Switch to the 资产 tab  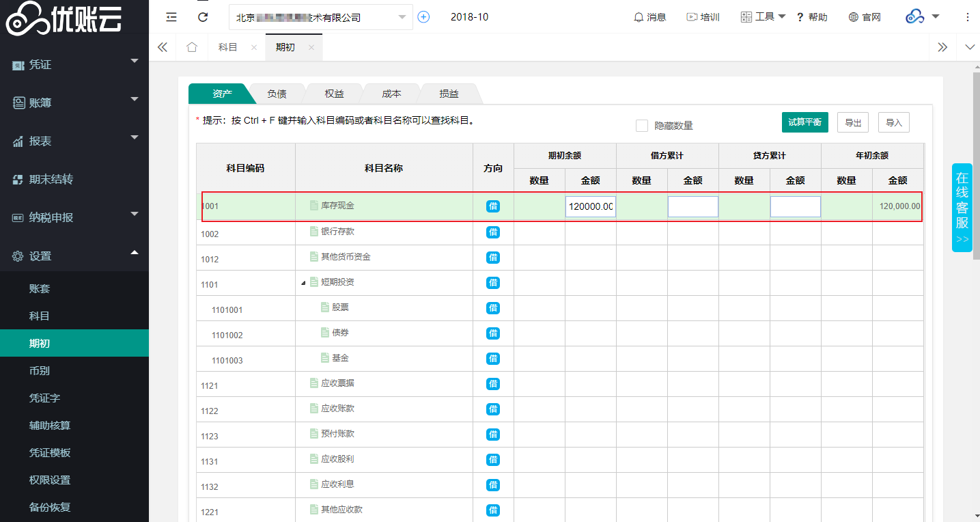coord(222,94)
